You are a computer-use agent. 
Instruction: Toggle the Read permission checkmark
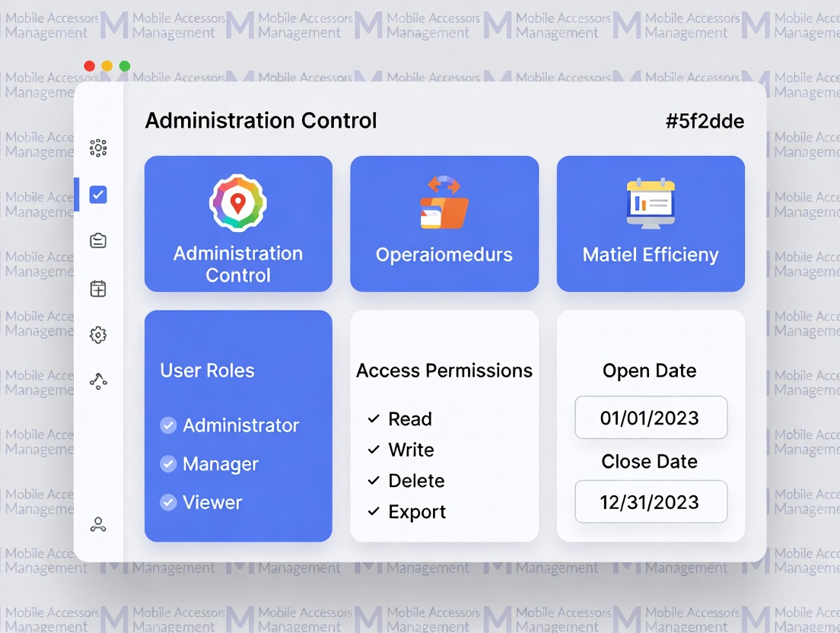374,419
